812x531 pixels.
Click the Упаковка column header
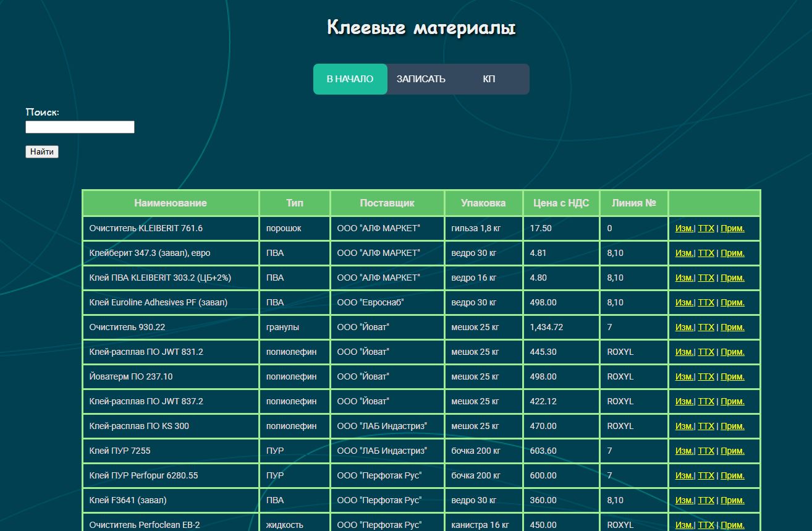[x=483, y=203]
